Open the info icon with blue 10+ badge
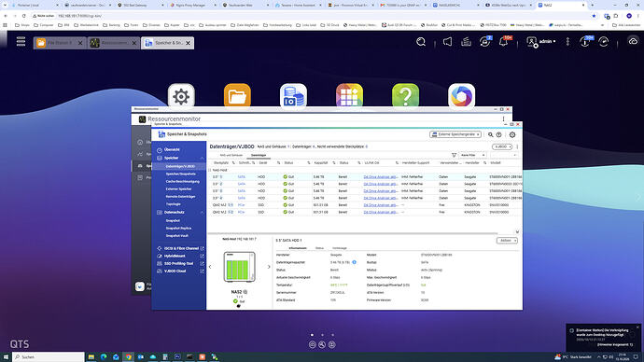 point(586,41)
